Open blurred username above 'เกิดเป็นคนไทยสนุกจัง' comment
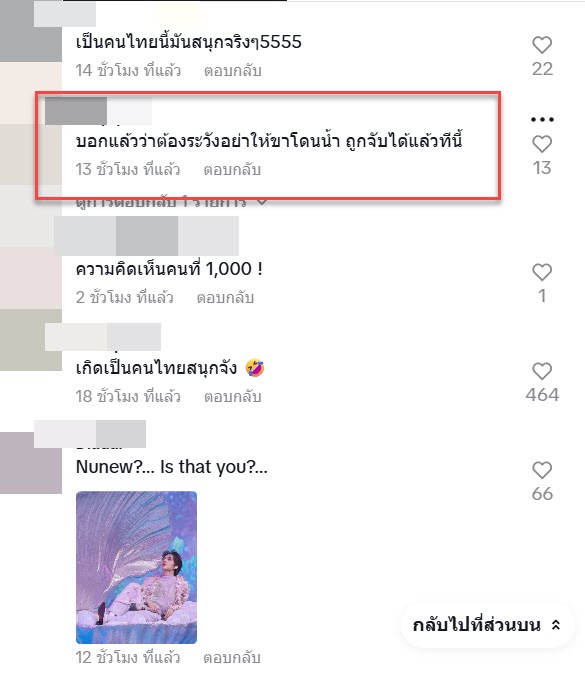Viewport: 585px width, 674px height. (103, 337)
